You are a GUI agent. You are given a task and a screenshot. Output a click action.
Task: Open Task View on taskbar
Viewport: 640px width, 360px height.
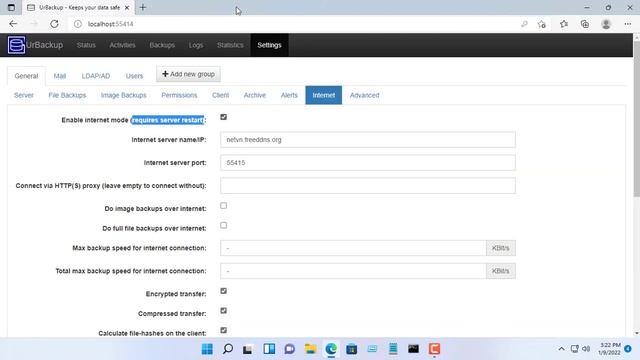tap(248, 349)
